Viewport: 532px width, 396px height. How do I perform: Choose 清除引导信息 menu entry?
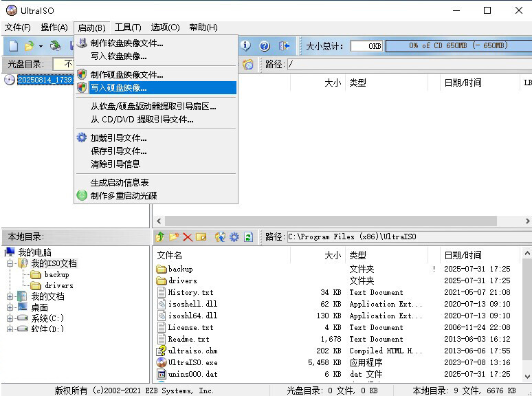point(156,164)
